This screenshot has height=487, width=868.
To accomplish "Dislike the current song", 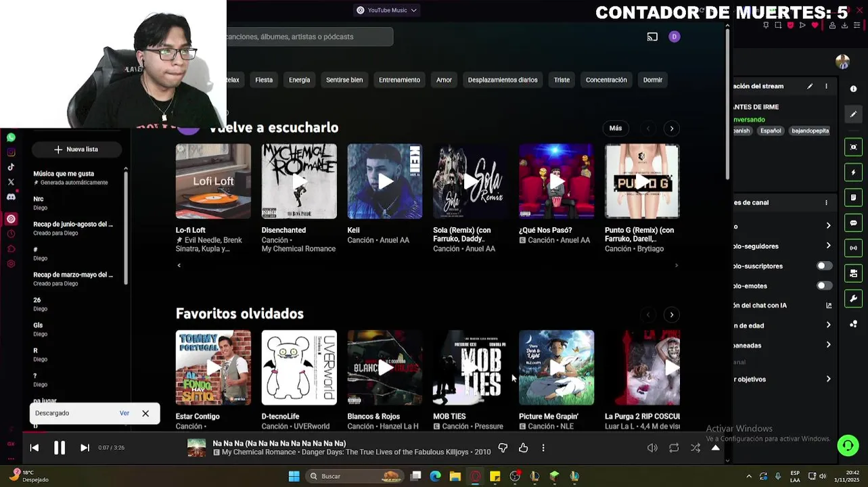I will coord(503,448).
